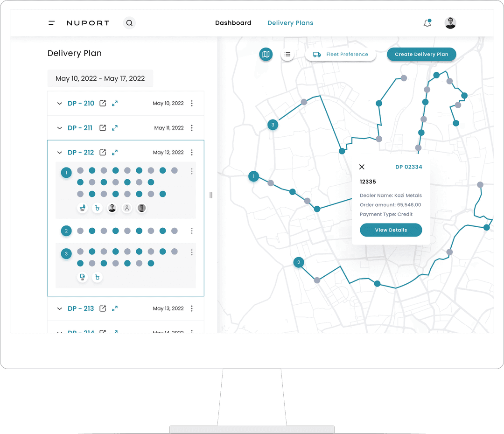Dismiss the DP 02334 popup with the X
Viewport: 504px width, 434px height.
coord(362,167)
